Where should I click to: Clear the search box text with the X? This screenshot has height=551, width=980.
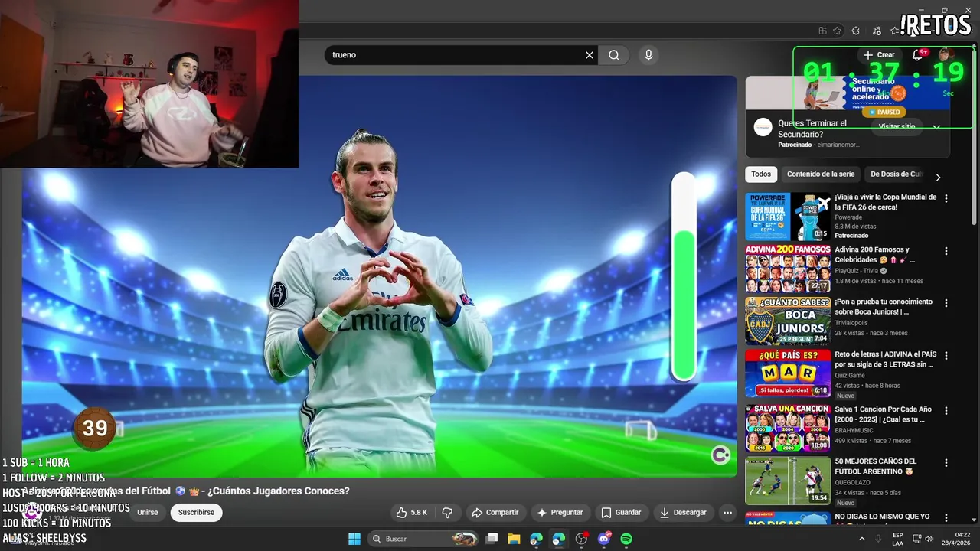[x=590, y=55]
